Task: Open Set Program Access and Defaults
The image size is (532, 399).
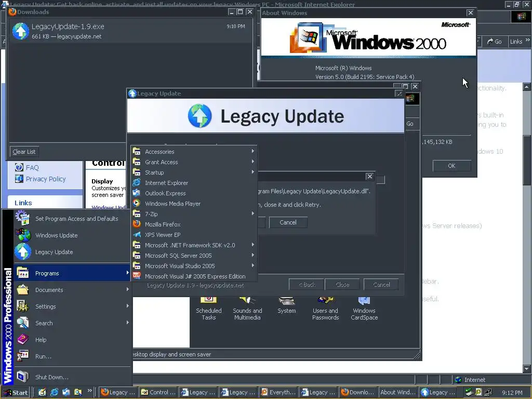Action: [72, 219]
